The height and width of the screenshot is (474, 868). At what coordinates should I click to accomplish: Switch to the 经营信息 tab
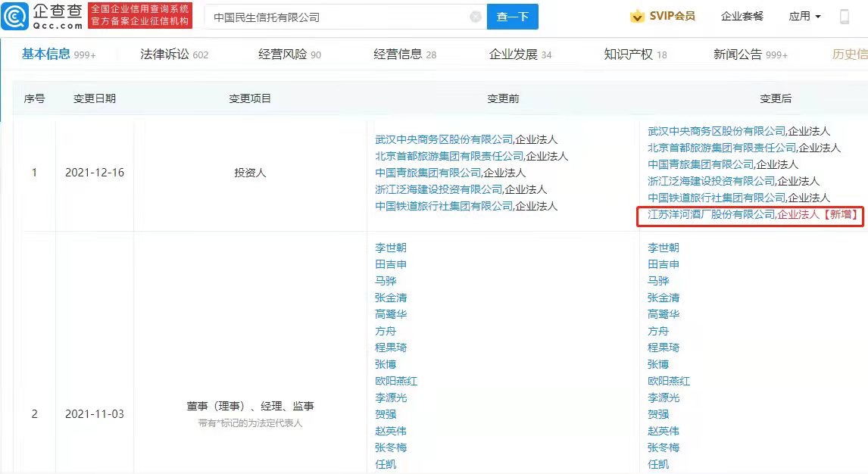(x=404, y=55)
